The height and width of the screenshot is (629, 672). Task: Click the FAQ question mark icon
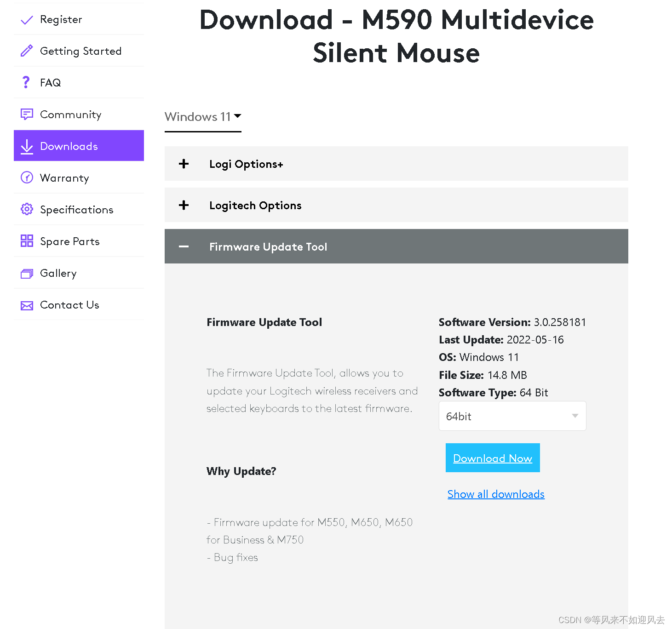point(26,82)
